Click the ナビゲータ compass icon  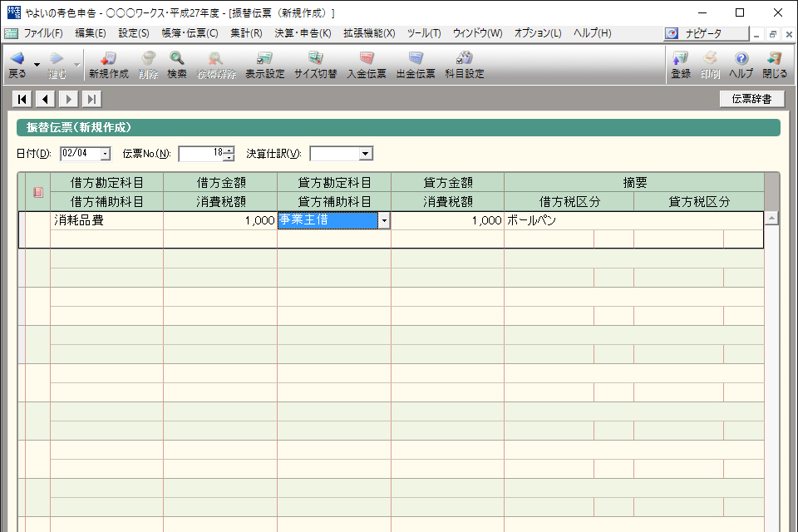(x=672, y=33)
